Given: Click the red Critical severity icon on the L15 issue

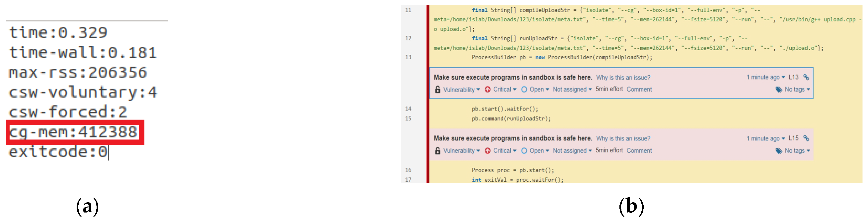Looking at the screenshot, I should (487, 151).
